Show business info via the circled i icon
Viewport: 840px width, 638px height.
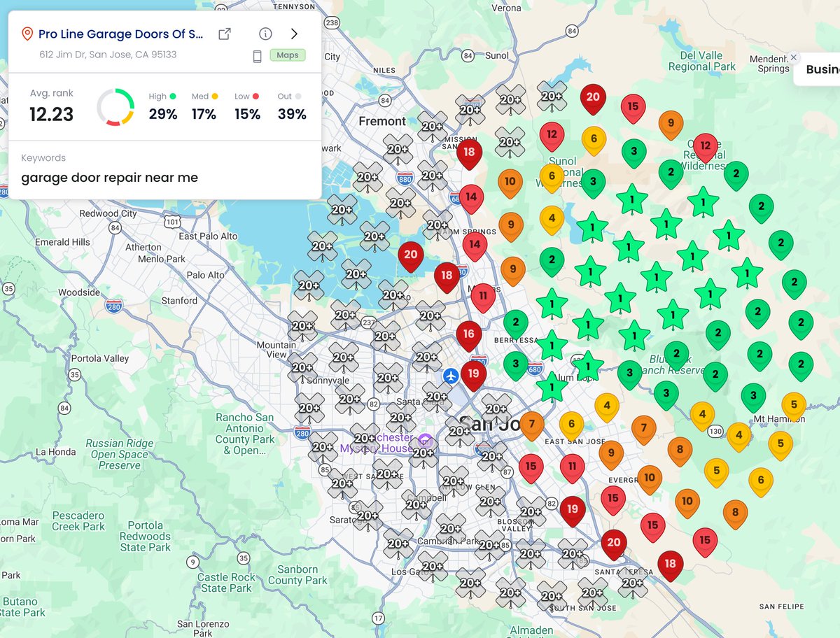click(x=265, y=34)
